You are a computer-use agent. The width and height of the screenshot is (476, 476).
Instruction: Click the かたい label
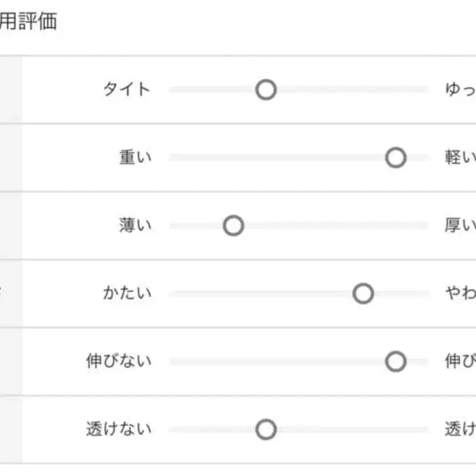tap(127, 293)
